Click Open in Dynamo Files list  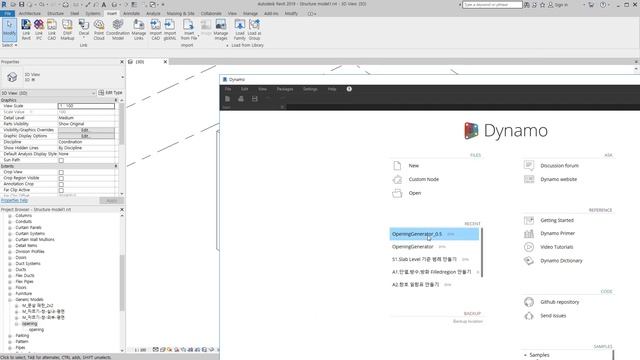tap(415, 193)
